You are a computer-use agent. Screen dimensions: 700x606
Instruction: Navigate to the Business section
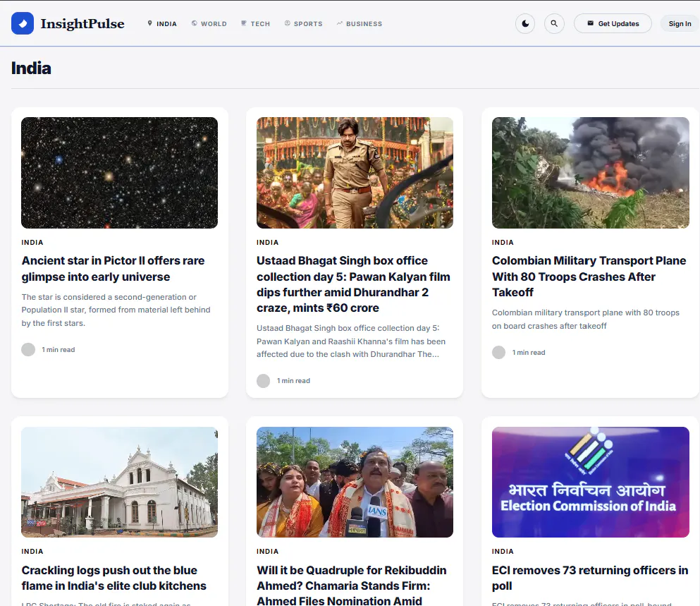tap(360, 24)
